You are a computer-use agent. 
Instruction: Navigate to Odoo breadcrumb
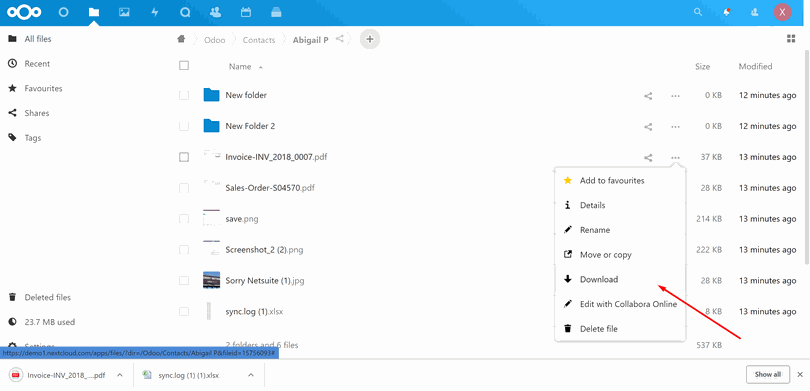point(214,40)
